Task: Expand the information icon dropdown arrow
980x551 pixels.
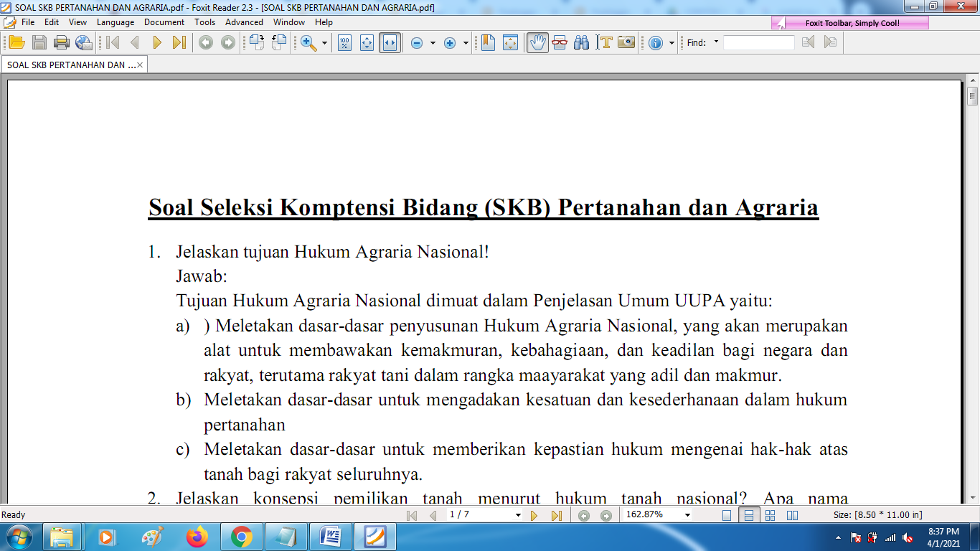Action: pos(672,43)
